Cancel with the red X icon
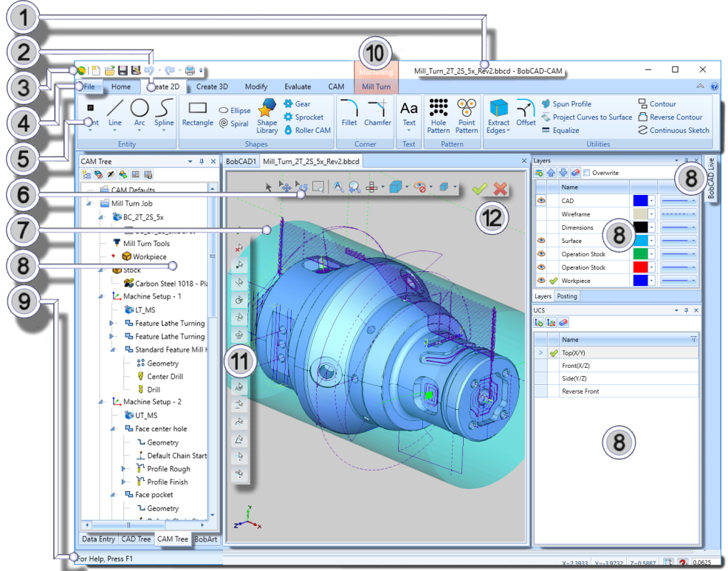Viewport: 728px width, 571px height. [501, 189]
